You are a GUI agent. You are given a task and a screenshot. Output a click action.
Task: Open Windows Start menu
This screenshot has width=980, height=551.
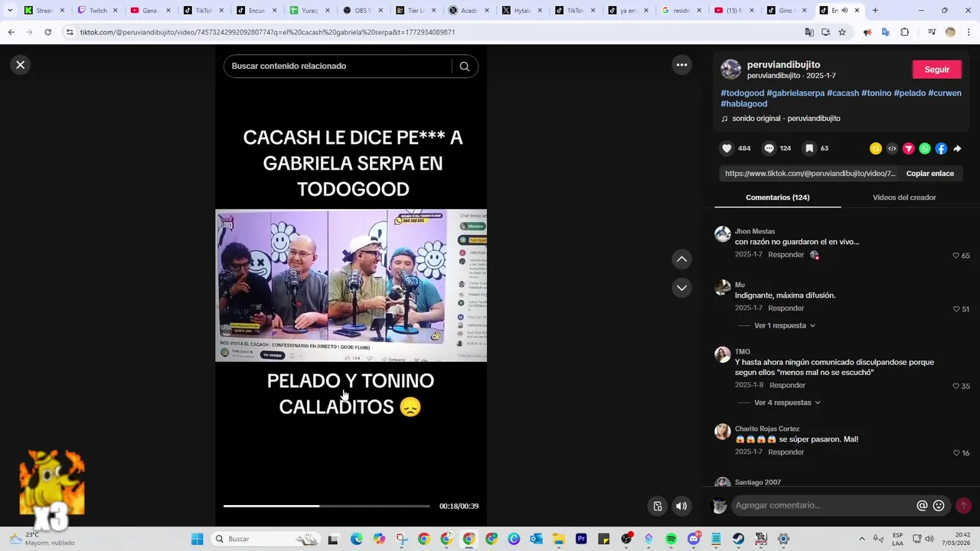(x=197, y=539)
